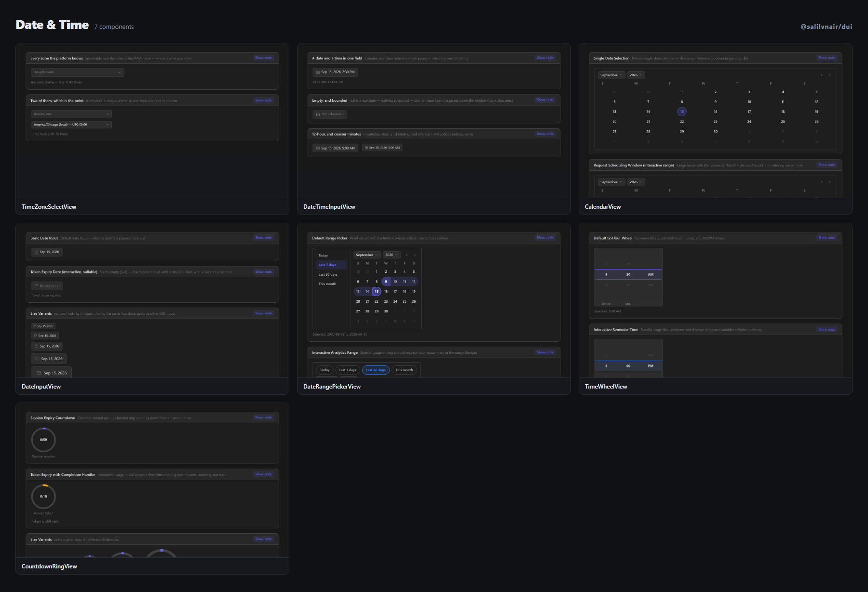Open the America/Chicago (local) timezone dropdown

click(71, 125)
